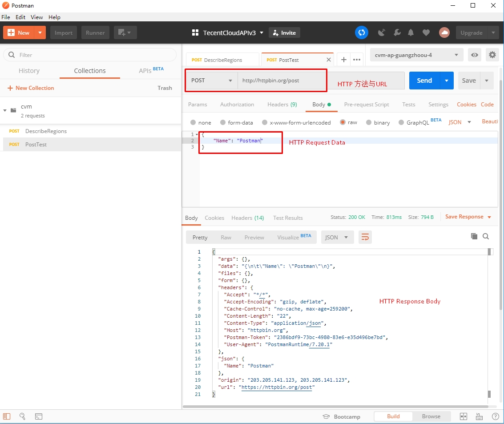The height and width of the screenshot is (424, 504).
Task: Open the Postman console icon
Action: 39,416
